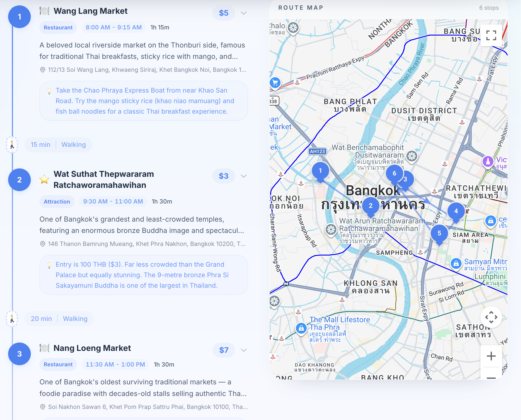Click the 6 stops label on the route map
This screenshot has width=521, height=420.
[x=489, y=8]
